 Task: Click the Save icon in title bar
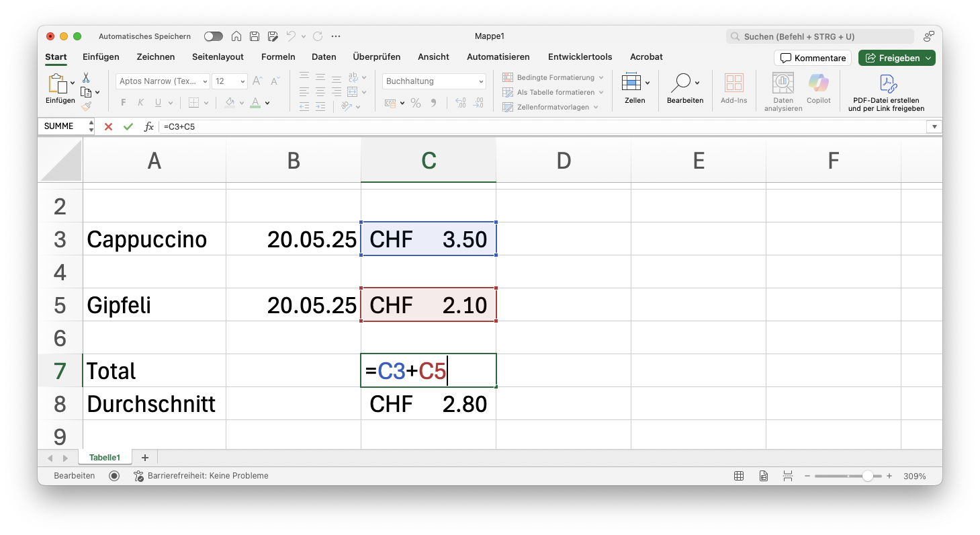pos(255,36)
